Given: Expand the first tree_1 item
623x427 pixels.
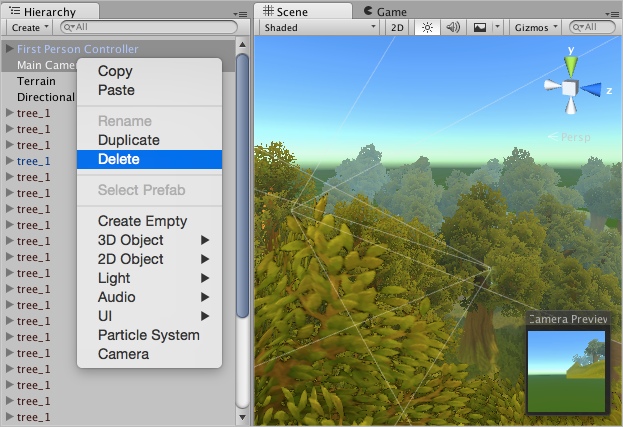Looking at the screenshot, I should 10,113.
